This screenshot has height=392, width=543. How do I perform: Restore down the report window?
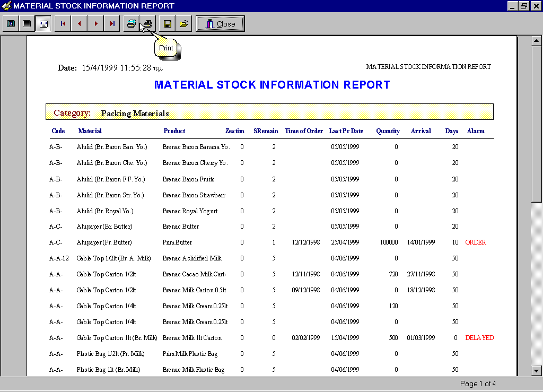point(524,6)
